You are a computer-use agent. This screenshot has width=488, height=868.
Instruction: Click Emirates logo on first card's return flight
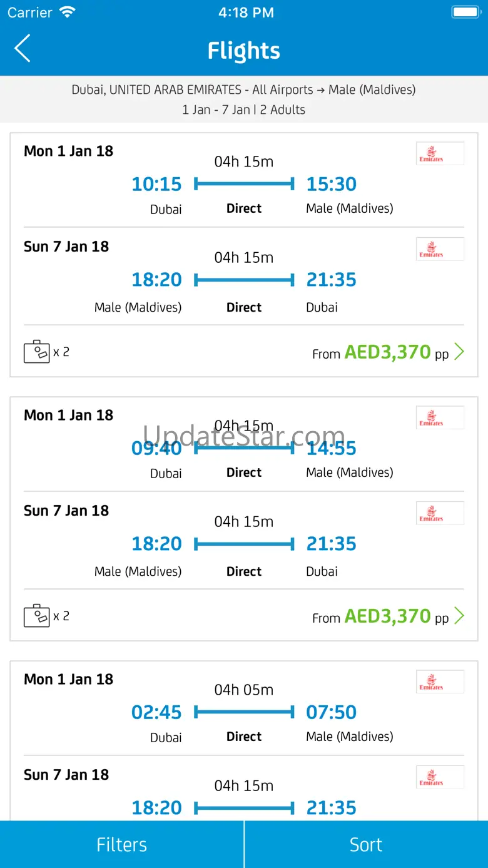[x=440, y=249]
